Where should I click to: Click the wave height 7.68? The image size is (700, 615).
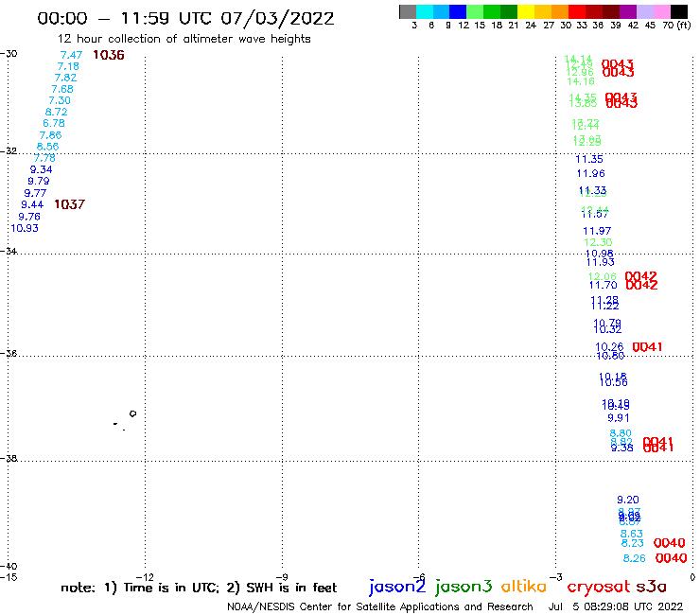click(x=62, y=89)
